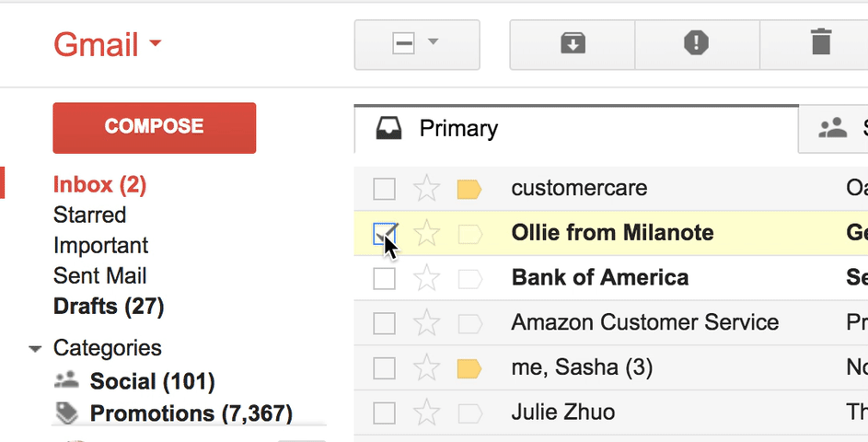Open the Gmail dropdown menu
The image size is (868, 442).
(108, 44)
